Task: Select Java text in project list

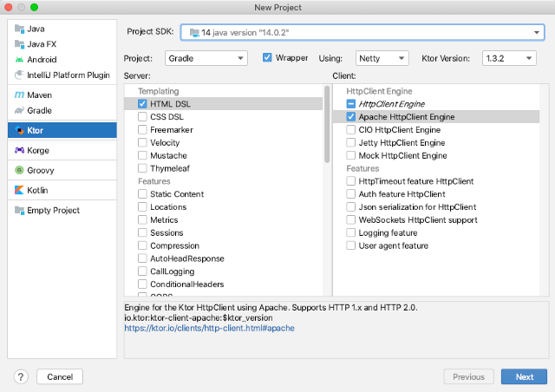Action: point(36,29)
